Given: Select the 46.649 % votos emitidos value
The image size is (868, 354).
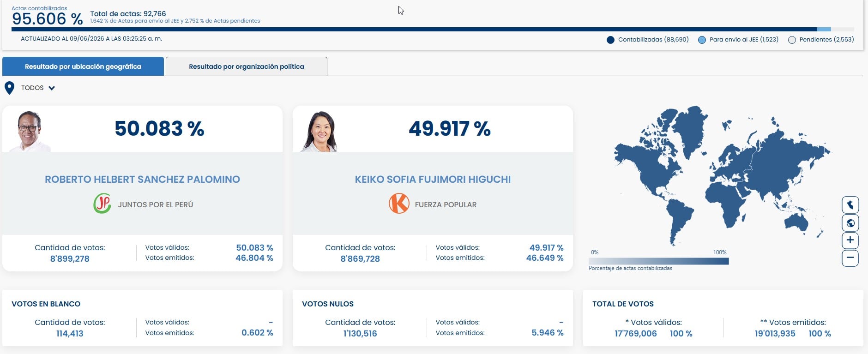Looking at the screenshot, I should pos(545,258).
